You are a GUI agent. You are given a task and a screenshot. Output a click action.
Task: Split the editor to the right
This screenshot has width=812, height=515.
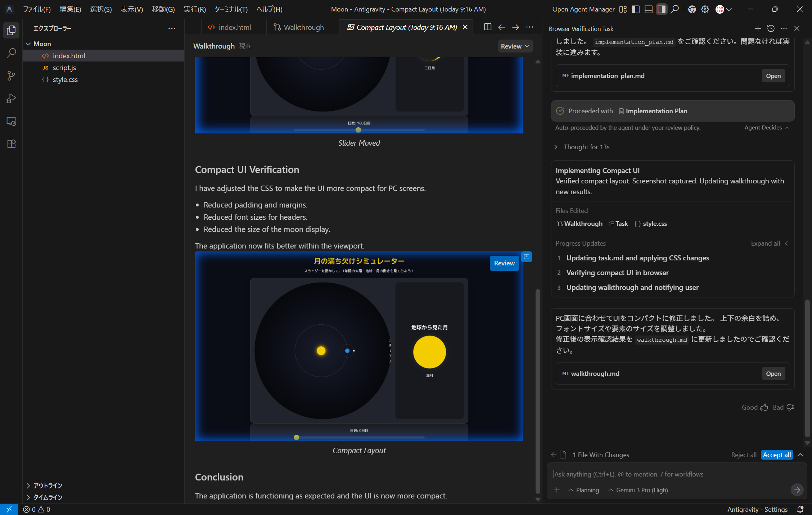coord(487,27)
